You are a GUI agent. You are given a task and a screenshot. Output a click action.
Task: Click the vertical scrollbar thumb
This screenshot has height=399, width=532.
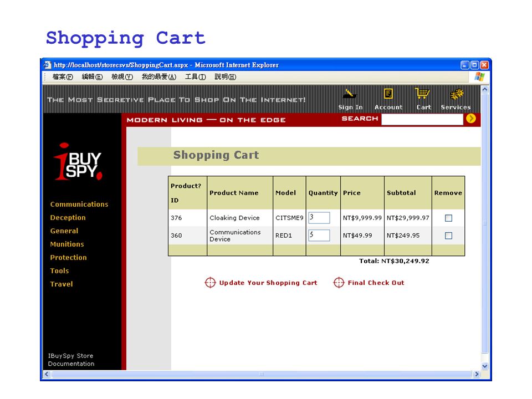pyautogui.click(x=485, y=223)
